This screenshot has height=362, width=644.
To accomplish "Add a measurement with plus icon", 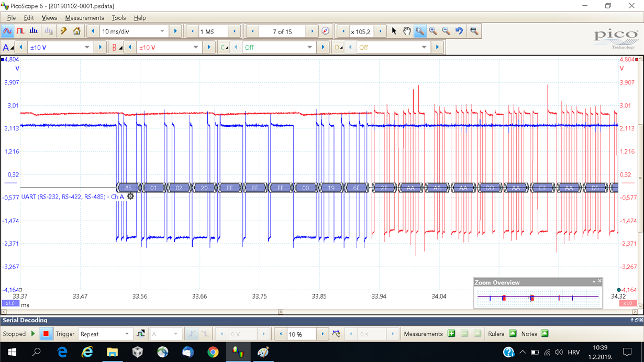I will point(451,334).
